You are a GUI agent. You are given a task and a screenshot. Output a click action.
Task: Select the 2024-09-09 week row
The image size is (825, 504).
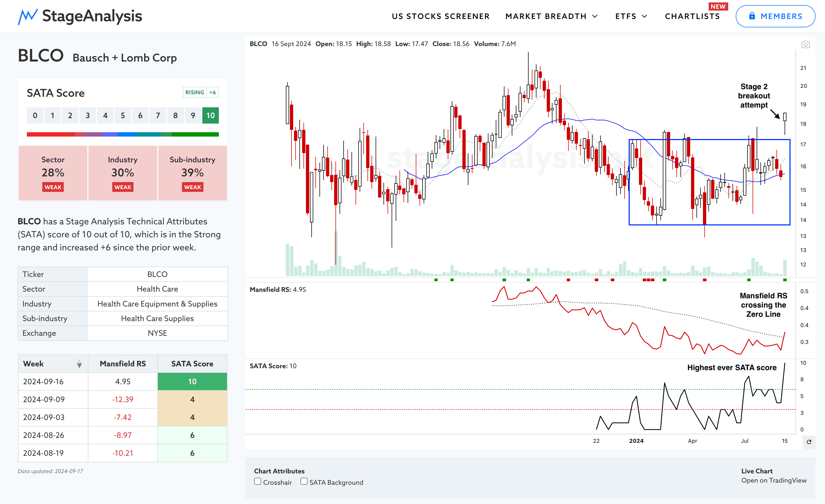click(x=123, y=399)
